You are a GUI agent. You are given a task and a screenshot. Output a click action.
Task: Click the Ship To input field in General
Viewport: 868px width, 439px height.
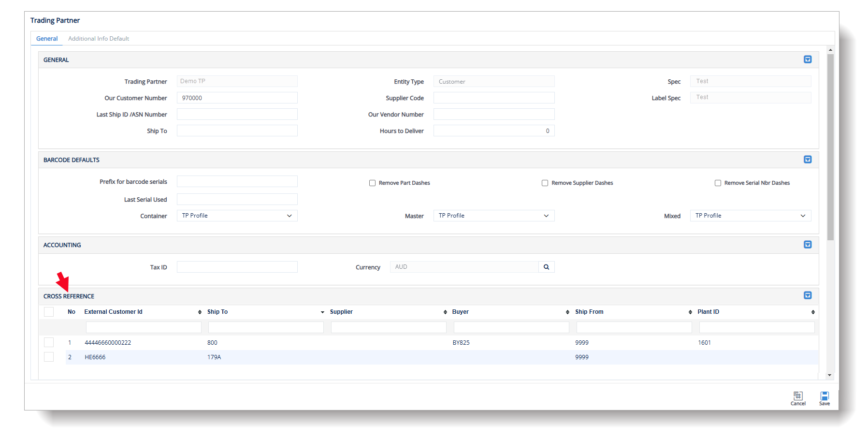pos(237,131)
